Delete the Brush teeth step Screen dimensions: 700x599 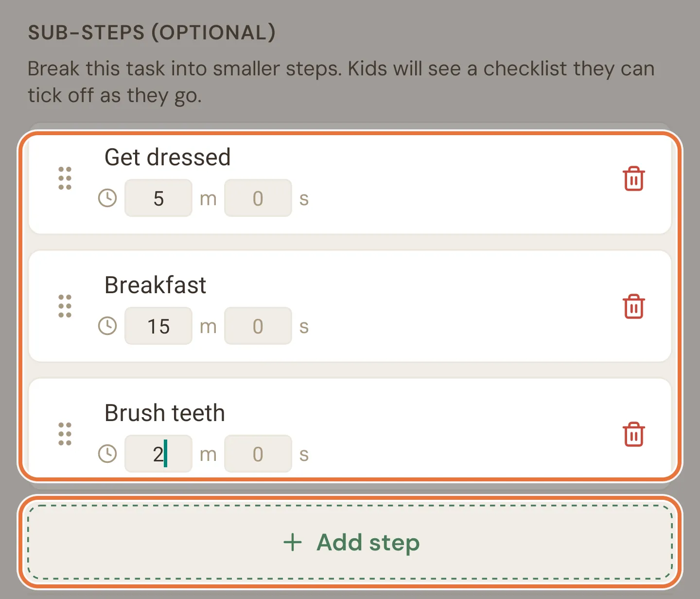tap(633, 435)
